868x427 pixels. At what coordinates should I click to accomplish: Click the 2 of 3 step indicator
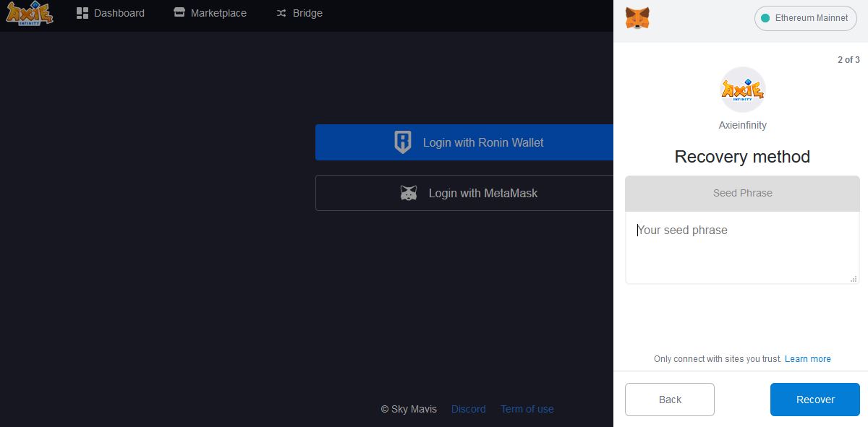click(x=848, y=60)
